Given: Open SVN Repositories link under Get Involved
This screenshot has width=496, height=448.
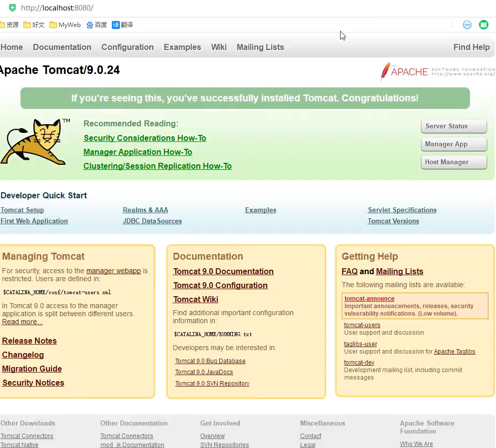Looking at the screenshot, I should point(225,445).
